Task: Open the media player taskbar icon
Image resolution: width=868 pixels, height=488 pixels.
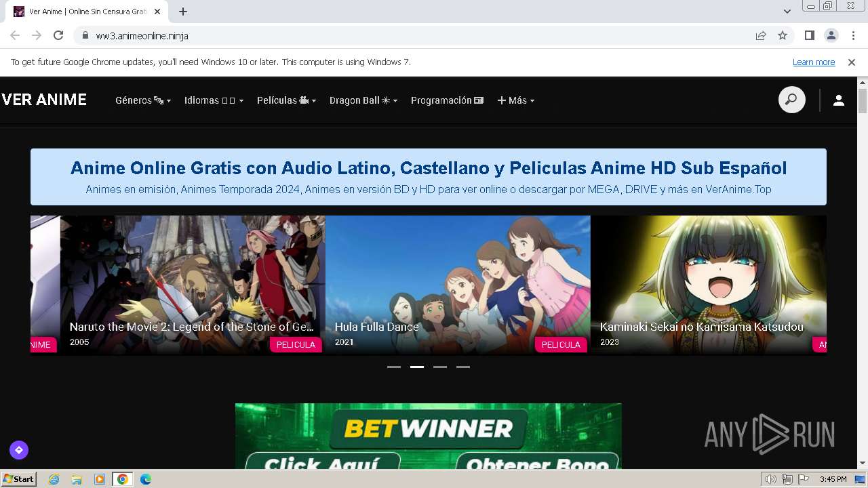Action: point(100,479)
